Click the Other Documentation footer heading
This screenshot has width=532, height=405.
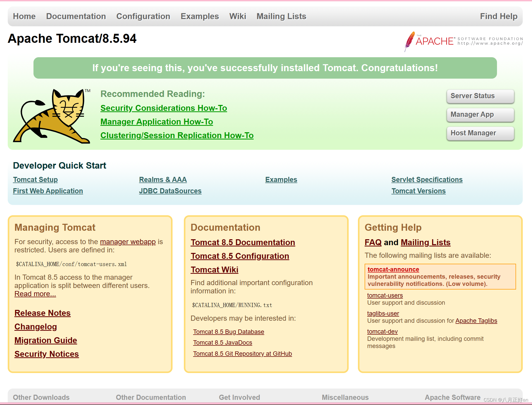(x=151, y=398)
